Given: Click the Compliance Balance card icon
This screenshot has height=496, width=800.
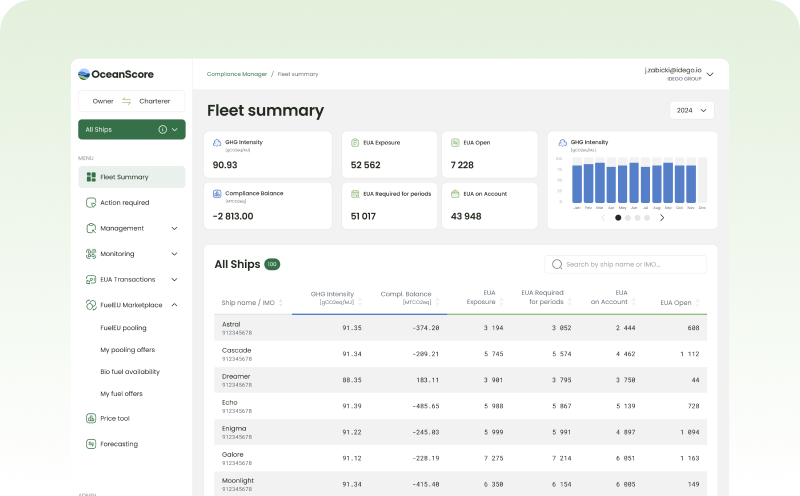Looking at the screenshot, I should click(x=218, y=193).
